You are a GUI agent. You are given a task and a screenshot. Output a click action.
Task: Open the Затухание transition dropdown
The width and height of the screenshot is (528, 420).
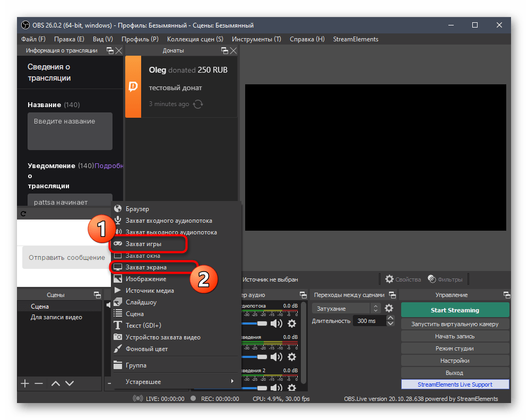346,308
